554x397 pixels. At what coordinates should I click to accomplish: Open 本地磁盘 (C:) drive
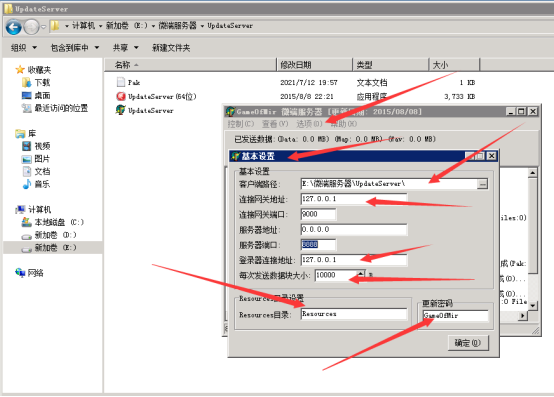pyautogui.click(x=53, y=222)
